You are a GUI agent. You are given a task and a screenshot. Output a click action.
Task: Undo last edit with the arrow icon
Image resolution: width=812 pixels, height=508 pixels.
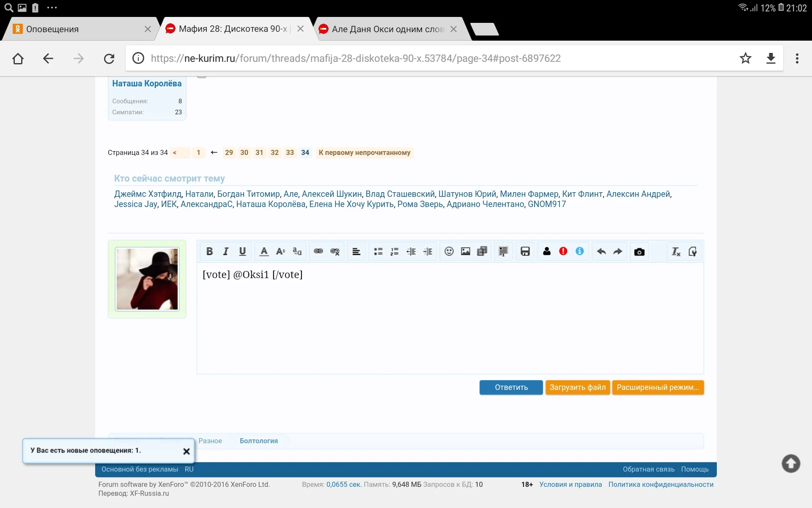(x=601, y=251)
